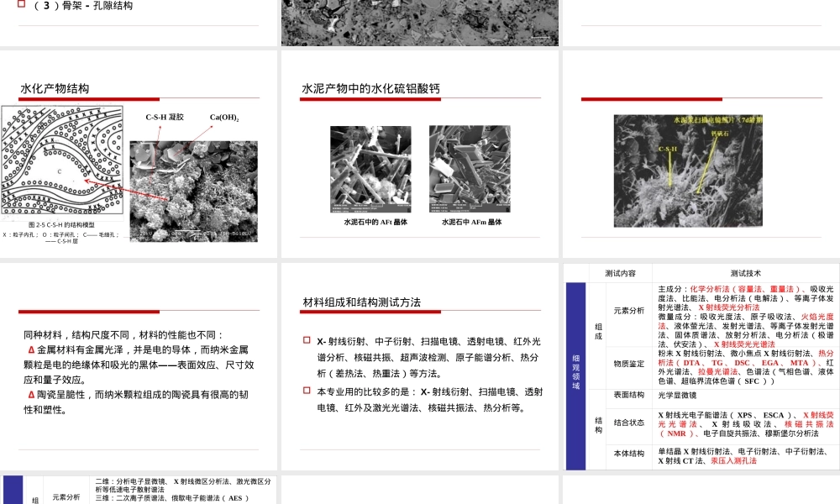This screenshot has height=504, width=840.
Task: Click the bullet starting 本专业用的比较多的是
Action: tap(429, 400)
